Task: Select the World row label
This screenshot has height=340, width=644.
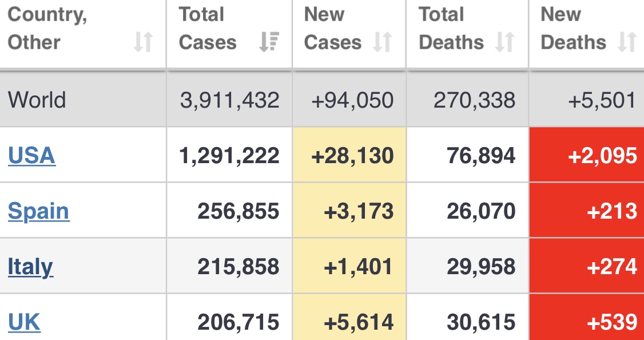Action: 37,100
